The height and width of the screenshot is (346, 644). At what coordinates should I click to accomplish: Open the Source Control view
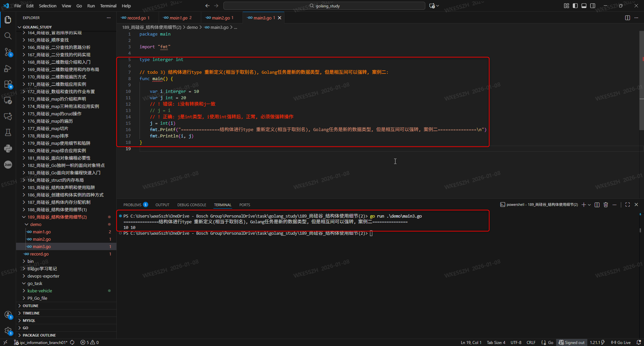(8, 52)
